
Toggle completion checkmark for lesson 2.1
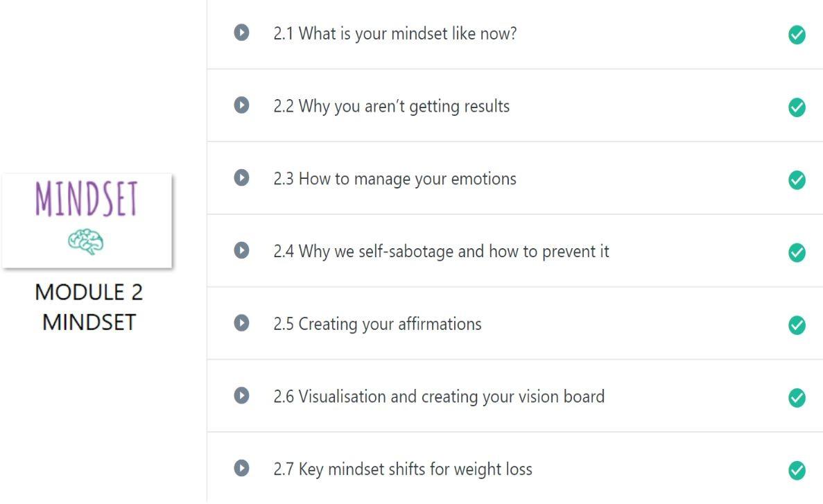[797, 35]
